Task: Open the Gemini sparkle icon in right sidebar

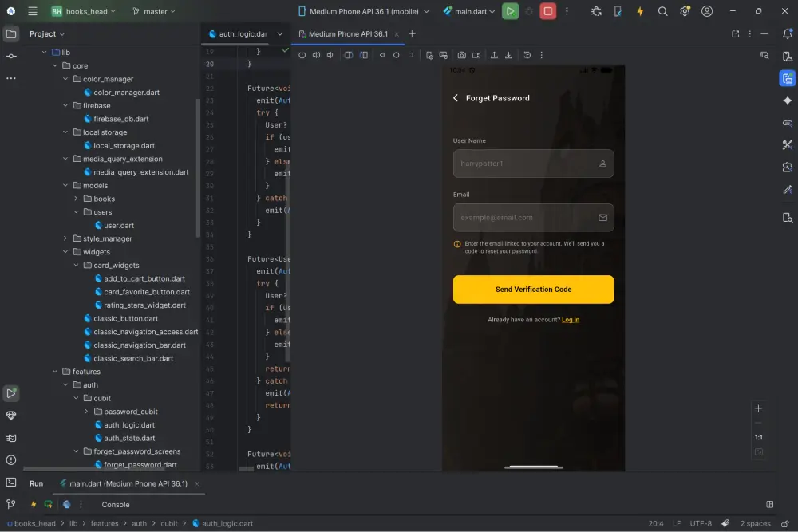Action: point(787,100)
